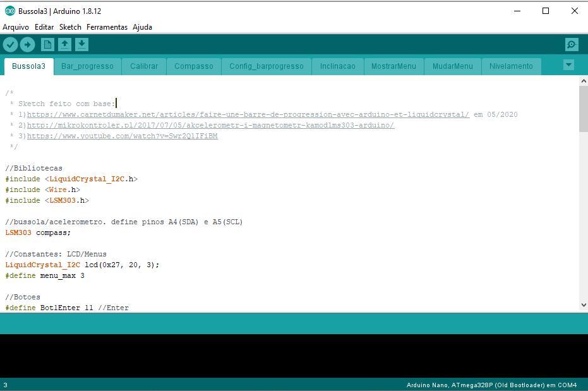Click the Verify (checkmark) button

11,45
